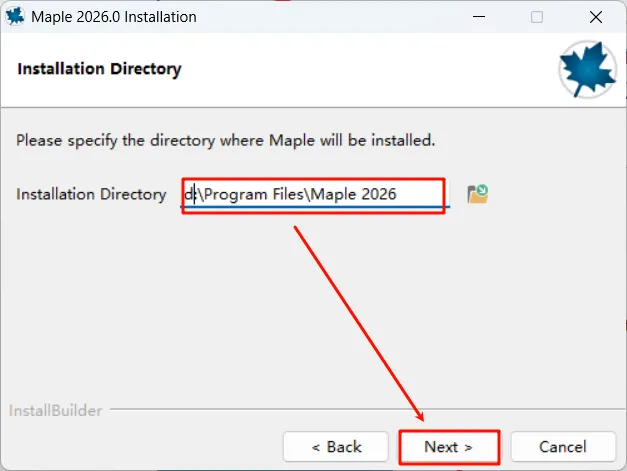Focus the Installation Directory path field

(315, 194)
